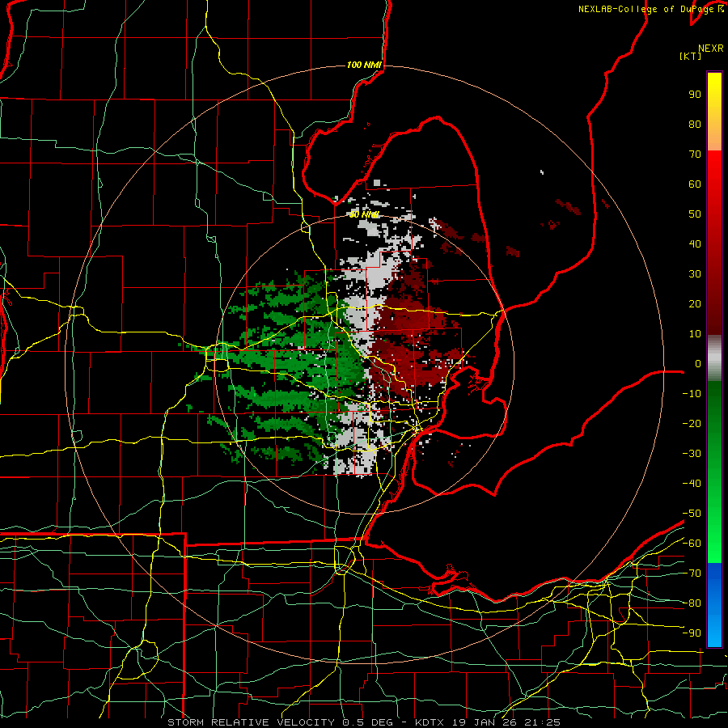Click the NEXR label above the color scale
This screenshot has width=728, height=728.
coord(710,49)
